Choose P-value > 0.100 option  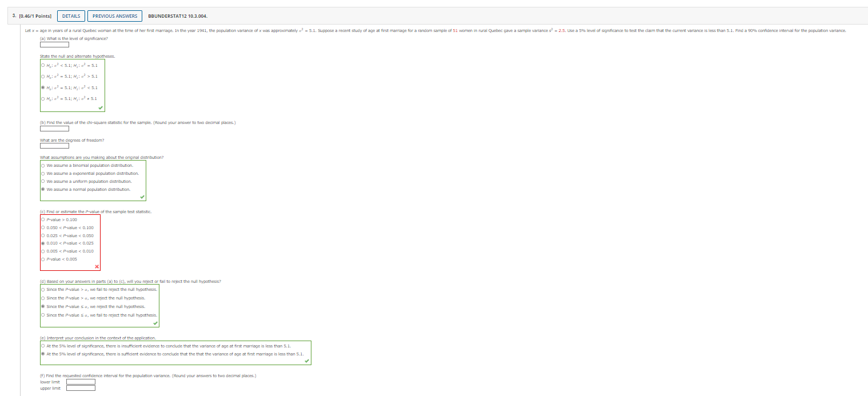coord(42,219)
